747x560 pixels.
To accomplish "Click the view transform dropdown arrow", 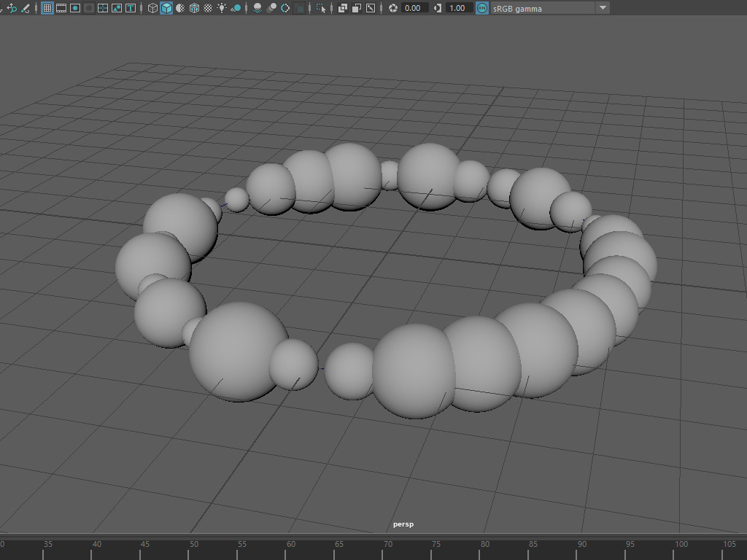I will pyautogui.click(x=603, y=8).
